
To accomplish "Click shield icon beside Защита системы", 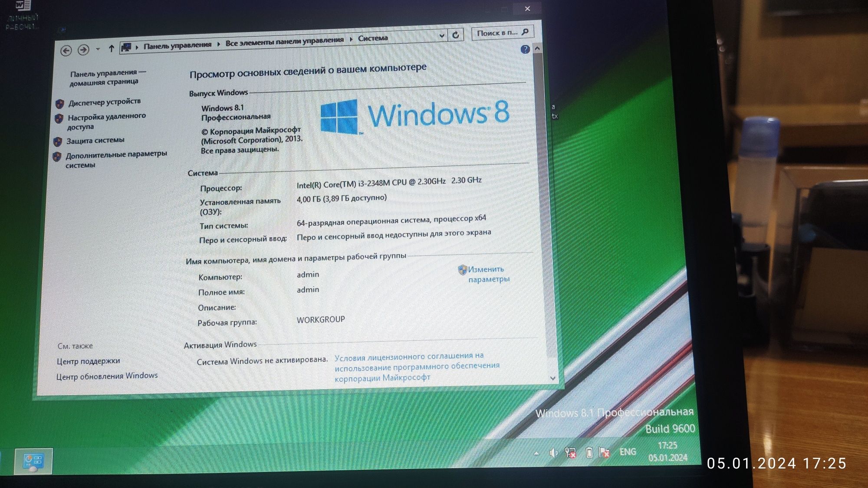I will (57, 142).
